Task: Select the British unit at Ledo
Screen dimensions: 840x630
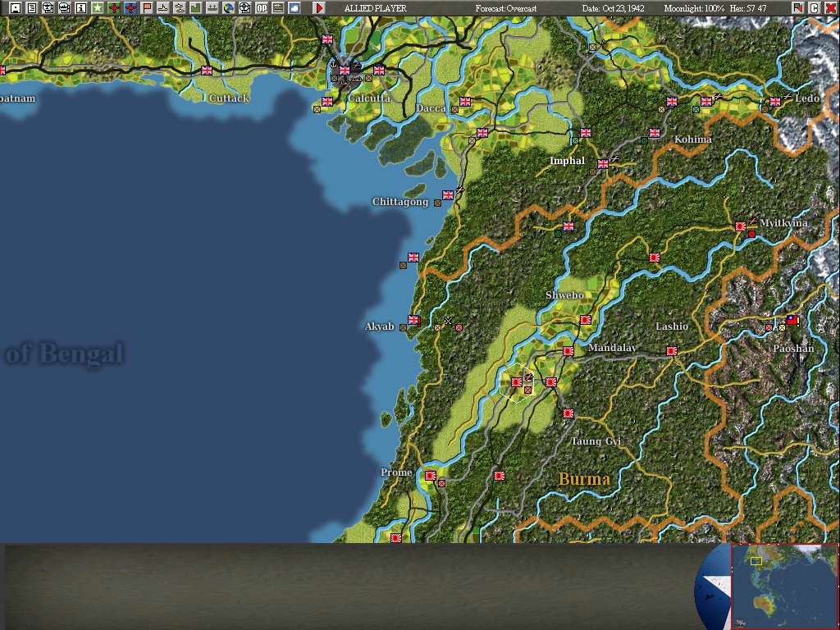Action: 775,101
